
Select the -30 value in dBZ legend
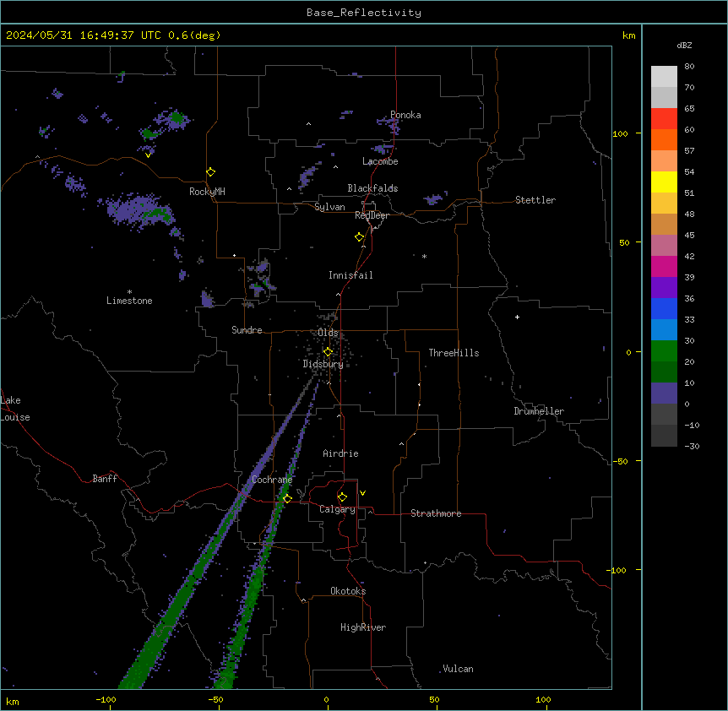(692, 446)
